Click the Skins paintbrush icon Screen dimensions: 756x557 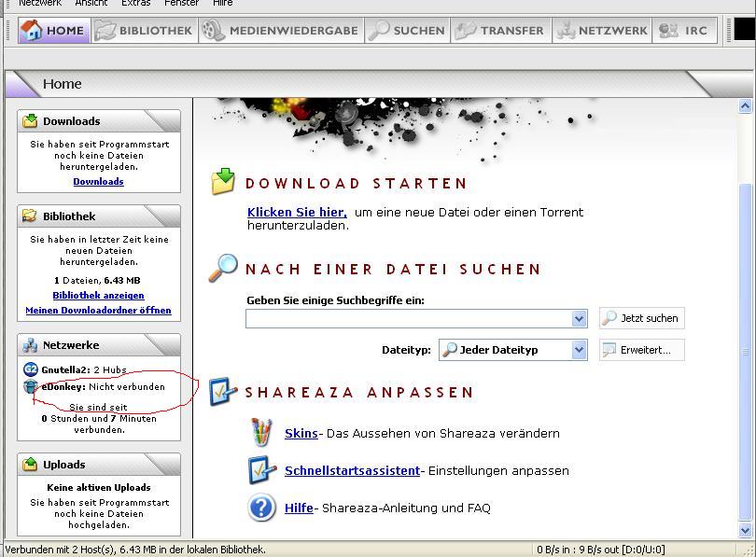(262, 433)
